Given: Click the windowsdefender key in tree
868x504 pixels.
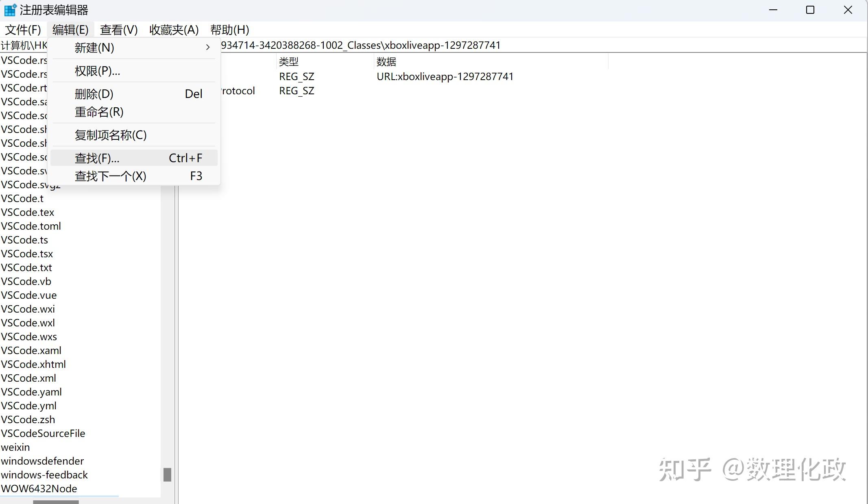Looking at the screenshot, I should click(x=42, y=461).
